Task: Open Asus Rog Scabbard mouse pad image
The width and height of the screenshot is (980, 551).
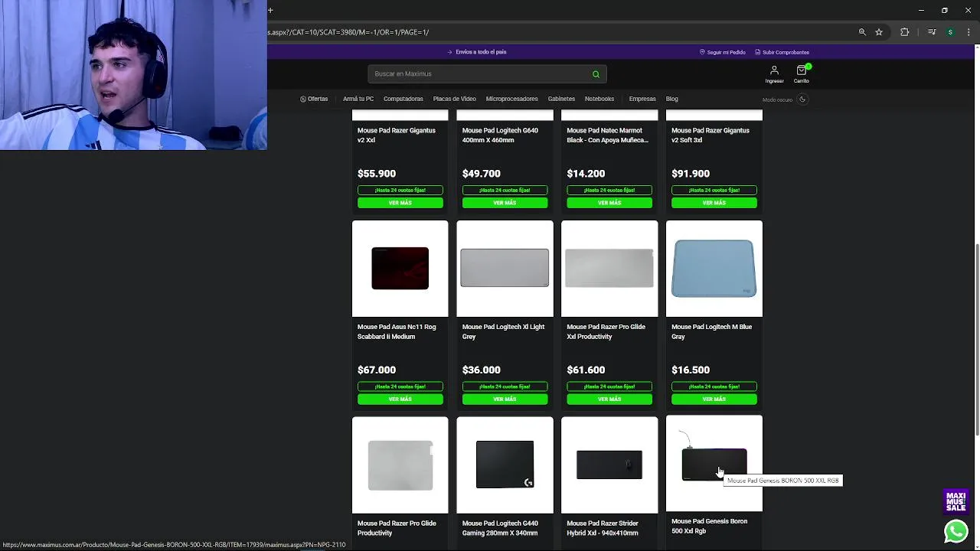Action: [400, 269]
